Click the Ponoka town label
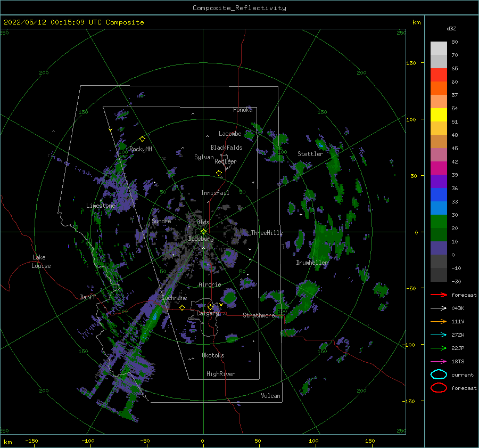The width and height of the screenshot is (479, 448). (243, 110)
